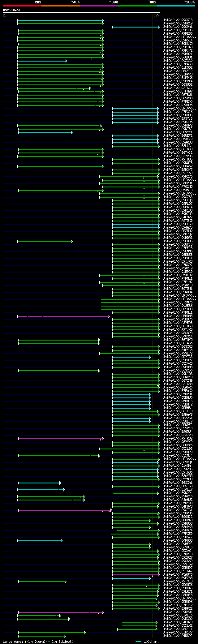Select the UniRef100_C5XNI4 label
Screen dimensions: 198x644
click(x=178, y=456)
